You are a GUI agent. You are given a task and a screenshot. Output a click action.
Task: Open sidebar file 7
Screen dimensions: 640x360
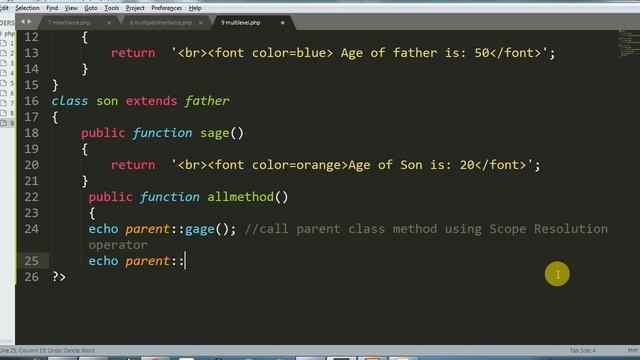pyautogui.click(x=7, y=103)
